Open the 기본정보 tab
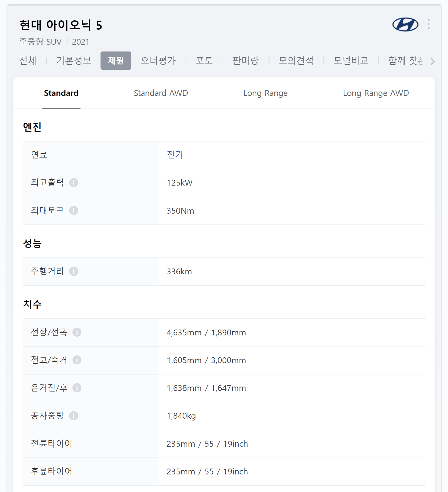The width and height of the screenshot is (448, 492). (x=74, y=60)
